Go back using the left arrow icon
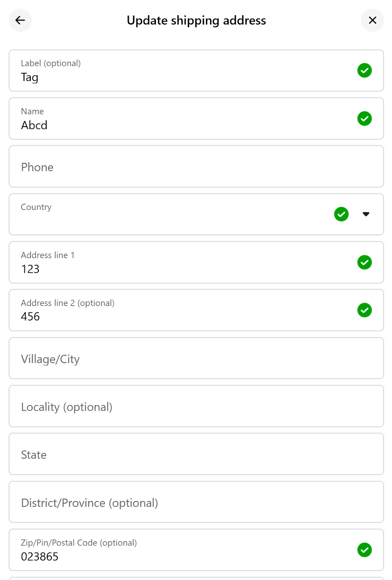Viewport: 392px width, 580px height. point(20,20)
